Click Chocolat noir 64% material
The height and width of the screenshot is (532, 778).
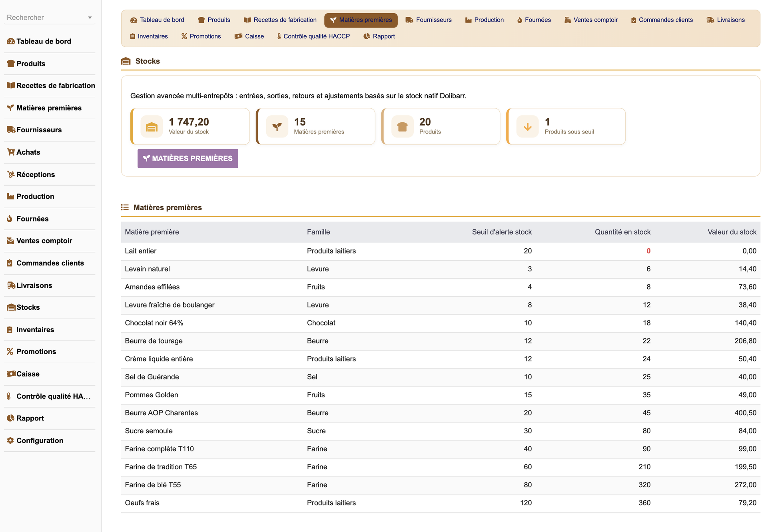[x=154, y=323]
